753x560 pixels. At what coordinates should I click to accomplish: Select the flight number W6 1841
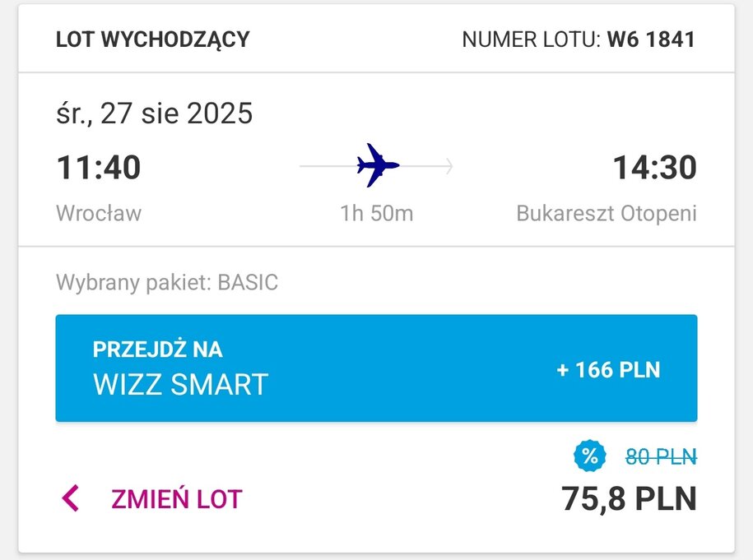click(651, 39)
